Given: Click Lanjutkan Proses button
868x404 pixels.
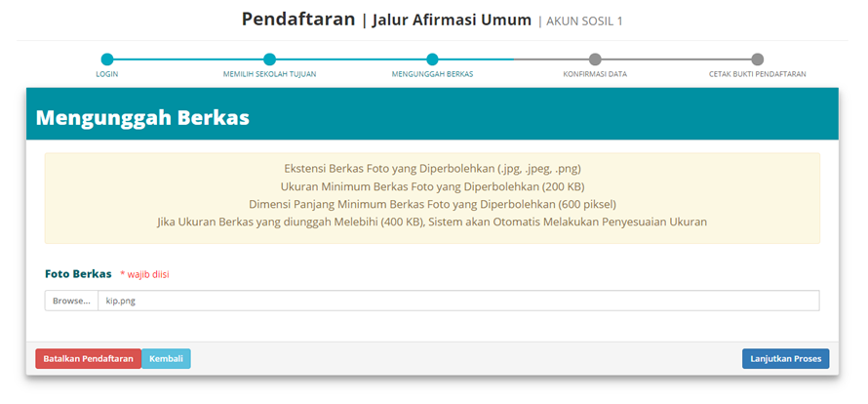Looking at the screenshot, I should tap(785, 358).
